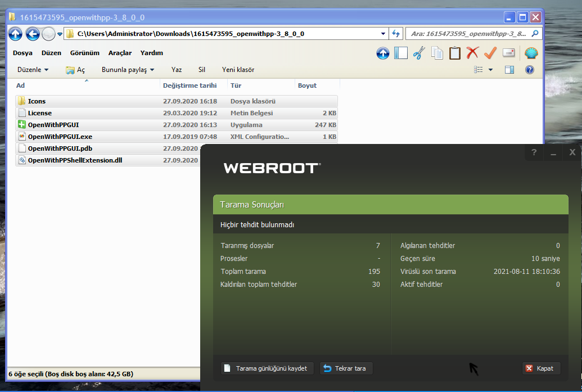The image size is (582, 392).
Task: Click the Sil command
Action: (201, 69)
